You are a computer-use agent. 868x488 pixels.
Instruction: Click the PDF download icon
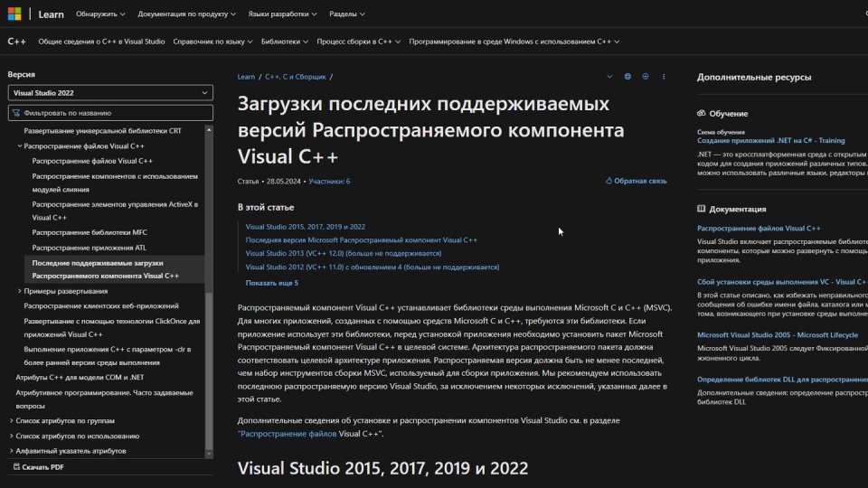tap(16, 467)
